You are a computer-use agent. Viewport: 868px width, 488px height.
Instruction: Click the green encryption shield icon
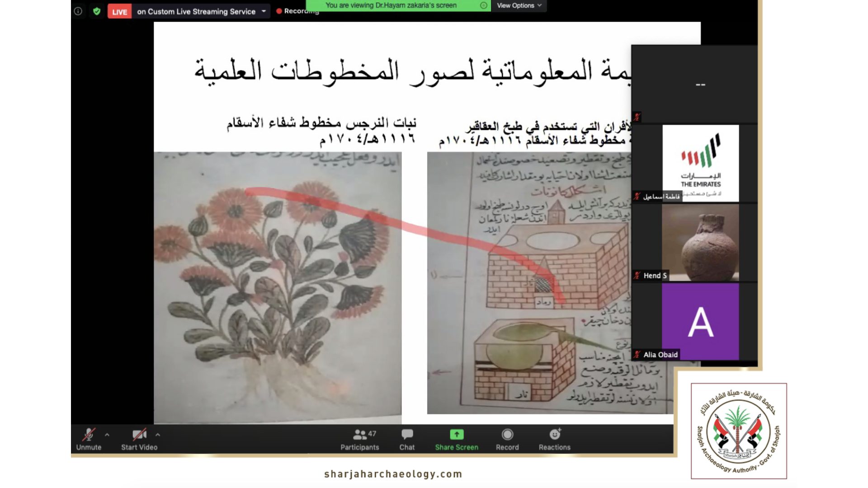pyautogui.click(x=96, y=11)
